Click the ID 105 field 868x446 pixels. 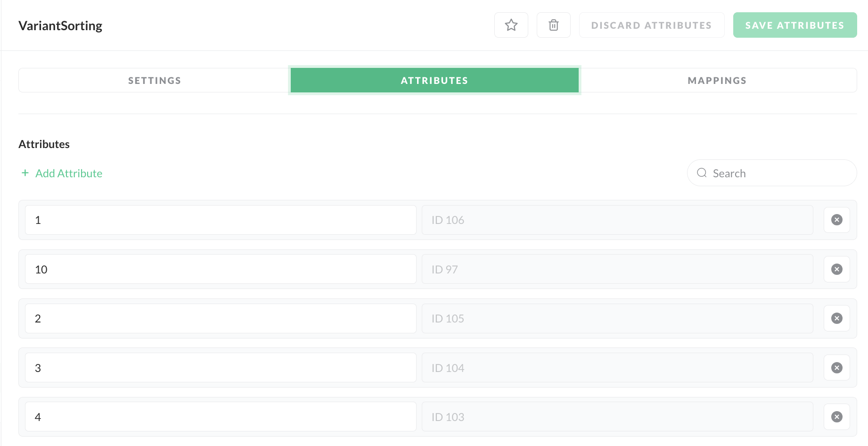point(617,319)
